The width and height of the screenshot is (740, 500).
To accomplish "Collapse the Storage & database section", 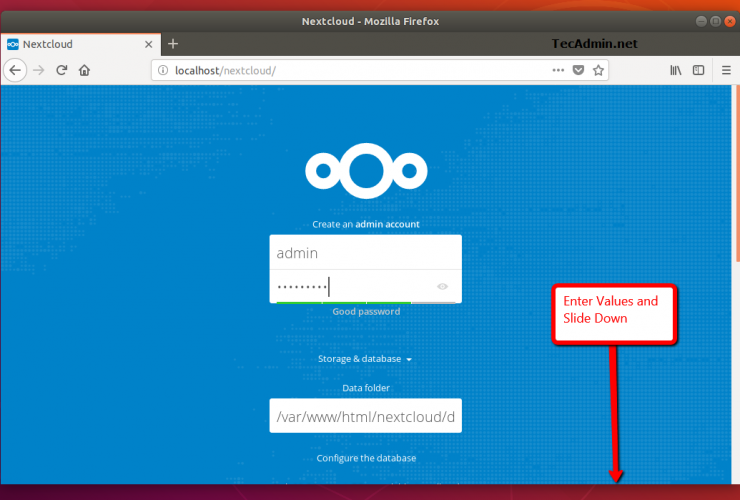I will [x=364, y=359].
